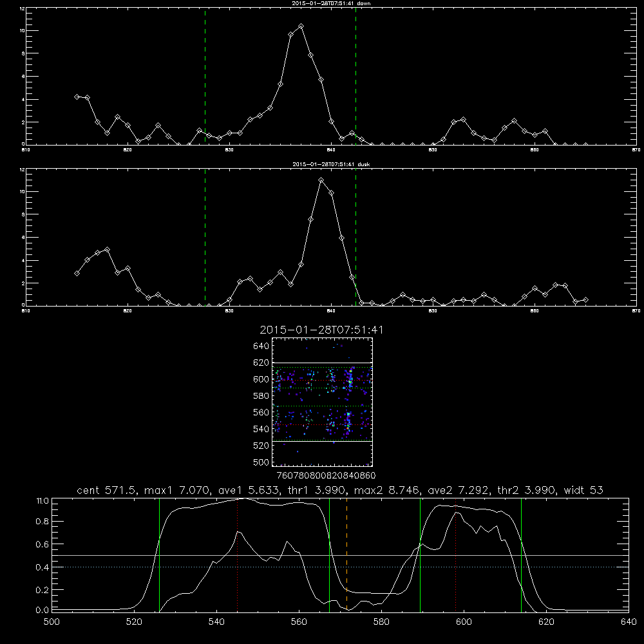Click the '0.6' y-axis label of the bottom plot
The image size is (644, 644).
point(43,544)
